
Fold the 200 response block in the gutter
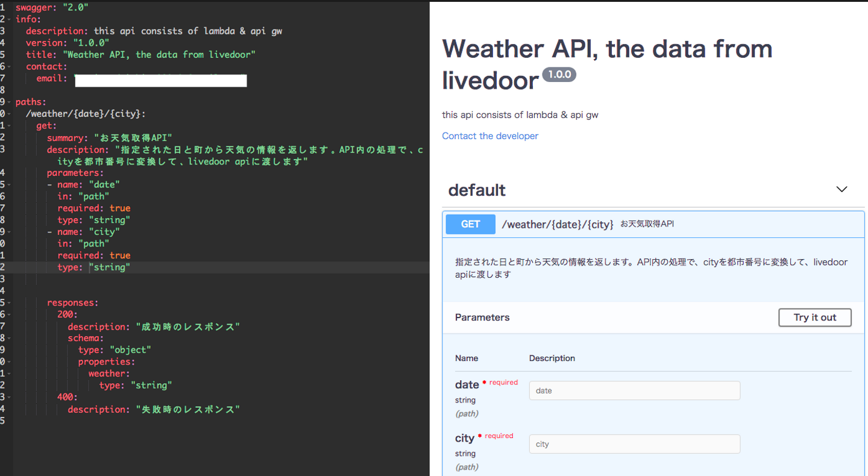pyautogui.click(x=10, y=315)
